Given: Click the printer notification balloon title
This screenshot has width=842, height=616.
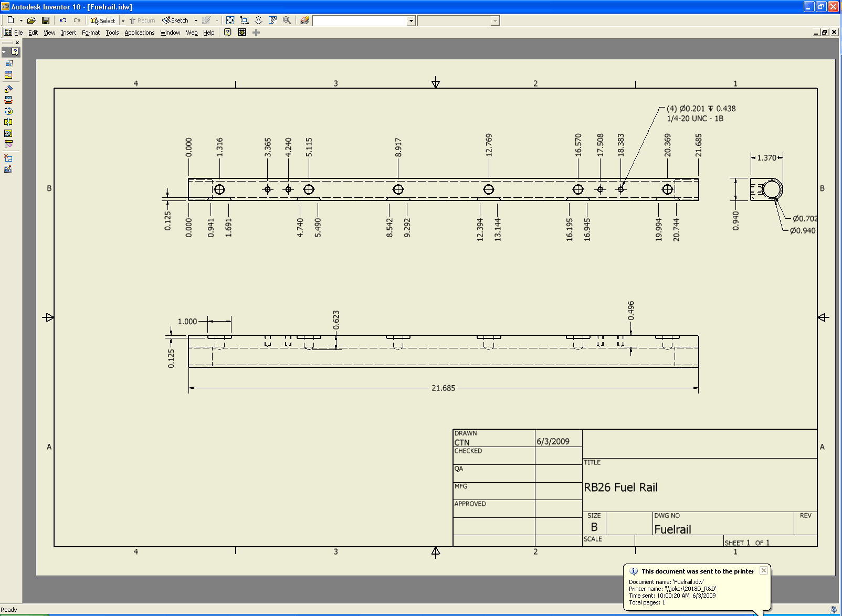Looking at the screenshot, I should pos(698,571).
